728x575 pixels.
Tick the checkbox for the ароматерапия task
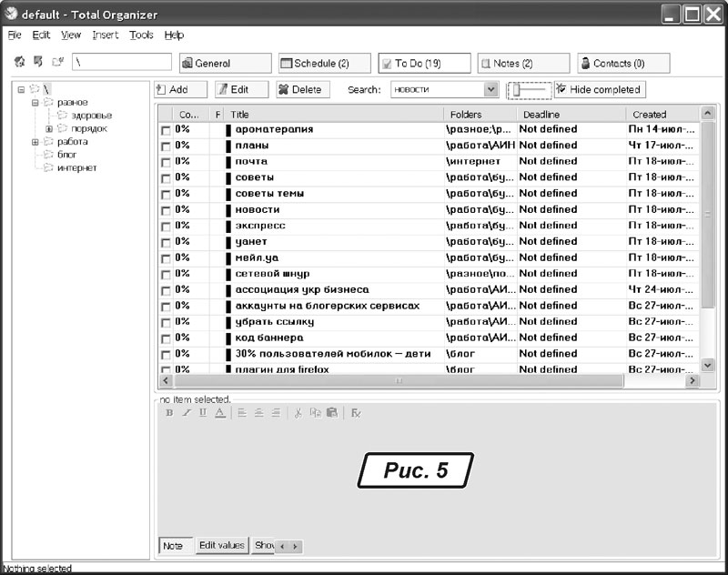coord(165,130)
